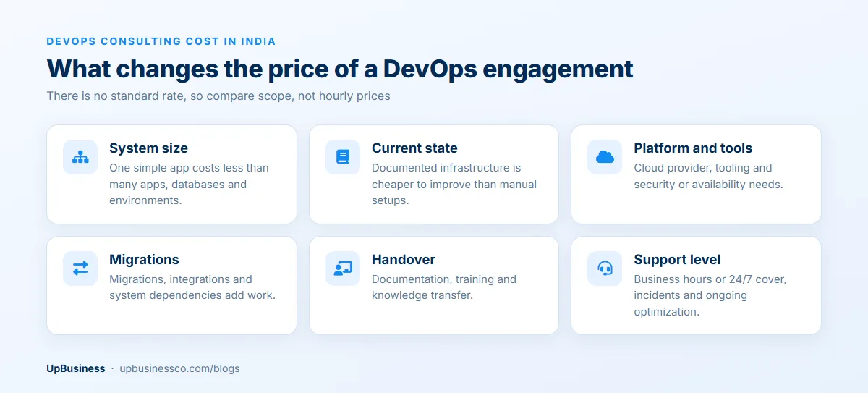The width and height of the screenshot is (868, 393).
Task: Click the text 'One simple app costs less than'
Action: pos(189,168)
